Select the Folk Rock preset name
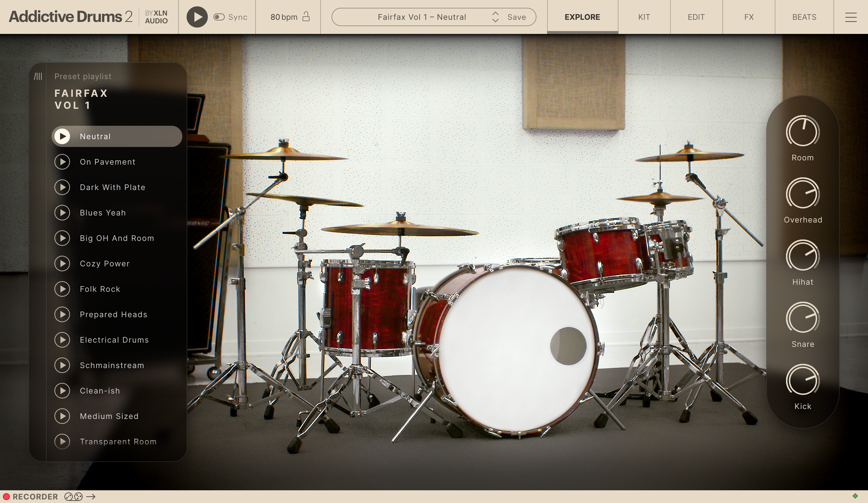 tap(100, 289)
